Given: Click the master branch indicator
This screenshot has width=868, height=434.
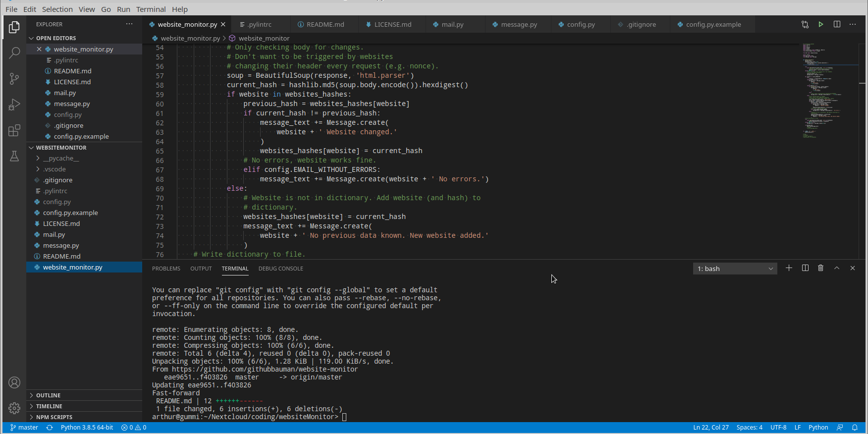Looking at the screenshot, I should point(24,428).
